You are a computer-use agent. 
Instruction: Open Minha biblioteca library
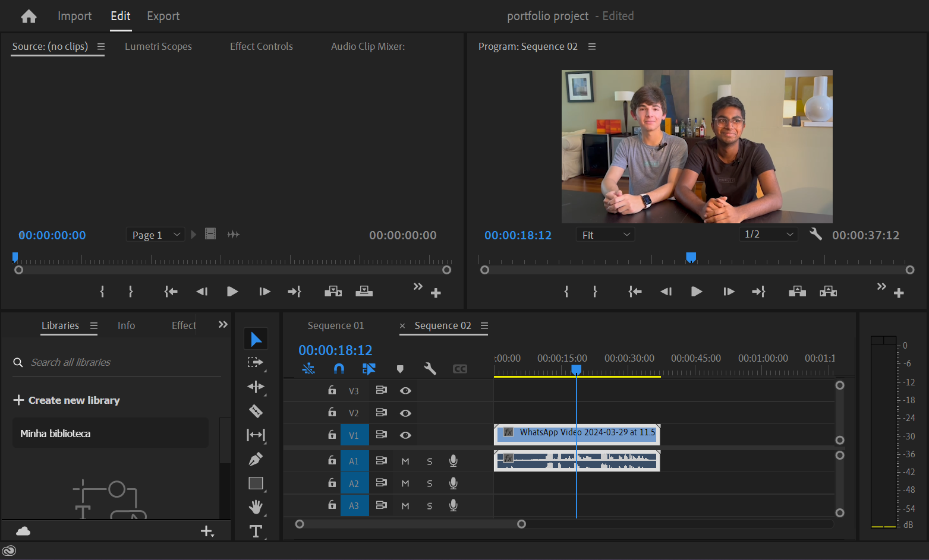pos(111,433)
